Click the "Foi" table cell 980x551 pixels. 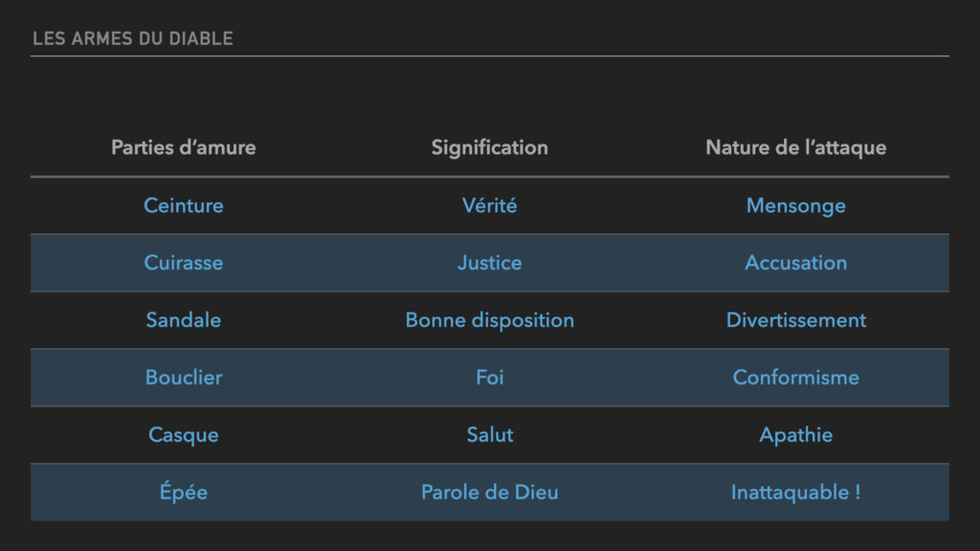tap(489, 377)
